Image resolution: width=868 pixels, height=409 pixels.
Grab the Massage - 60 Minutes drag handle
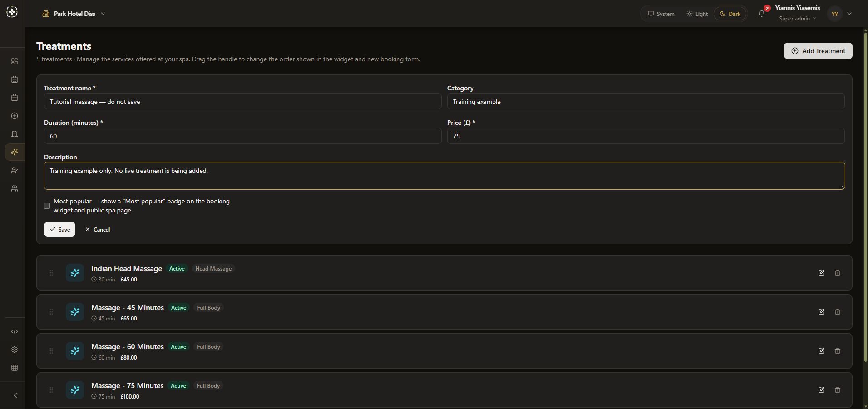(51, 351)
